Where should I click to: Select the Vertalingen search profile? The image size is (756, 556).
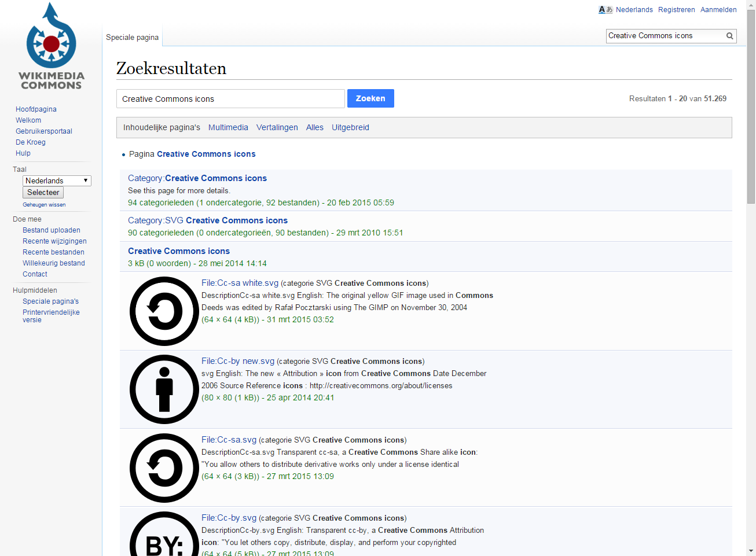[x=277, y=127]
